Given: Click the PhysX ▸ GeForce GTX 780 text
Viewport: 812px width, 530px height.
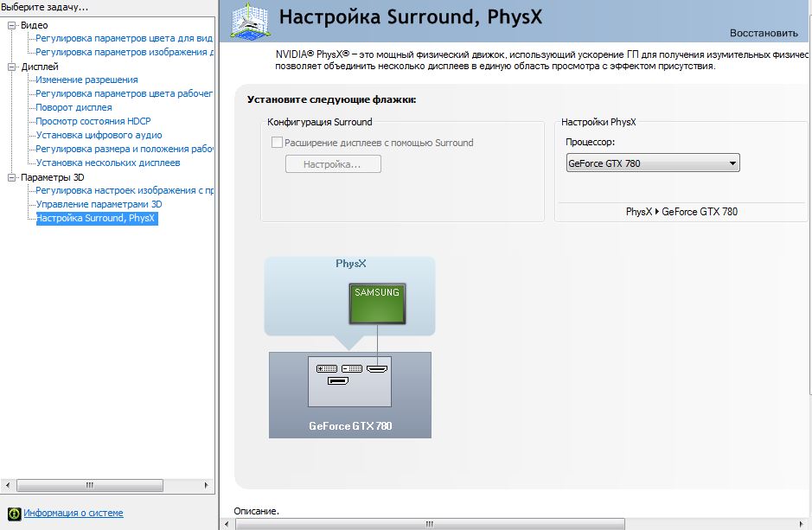Looking at the screenshot, I should 681,212.
